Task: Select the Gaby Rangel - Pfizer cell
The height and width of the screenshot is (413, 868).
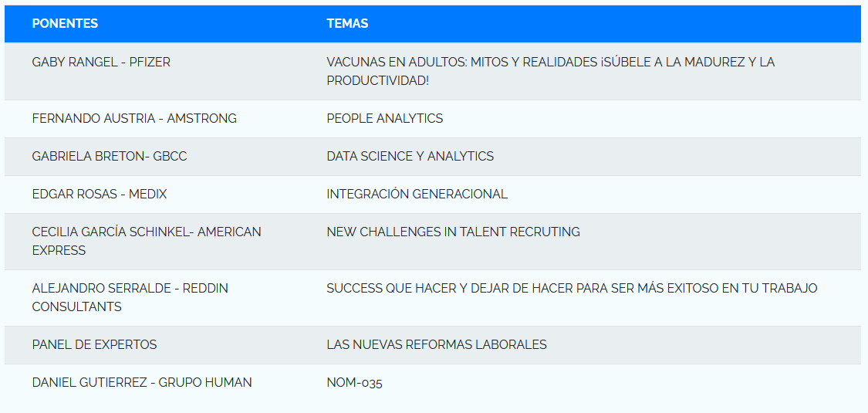Action: [101, 62]
